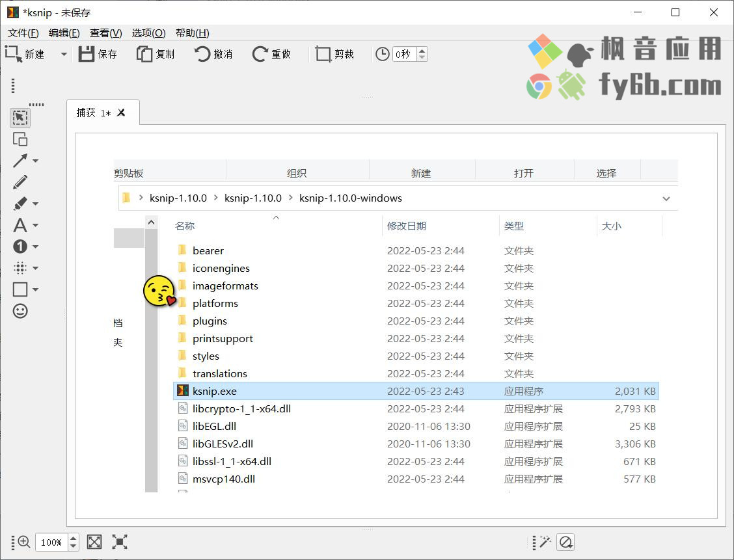
Task: Click the 新建 new capture button
Action: click(x=25, y=54)
